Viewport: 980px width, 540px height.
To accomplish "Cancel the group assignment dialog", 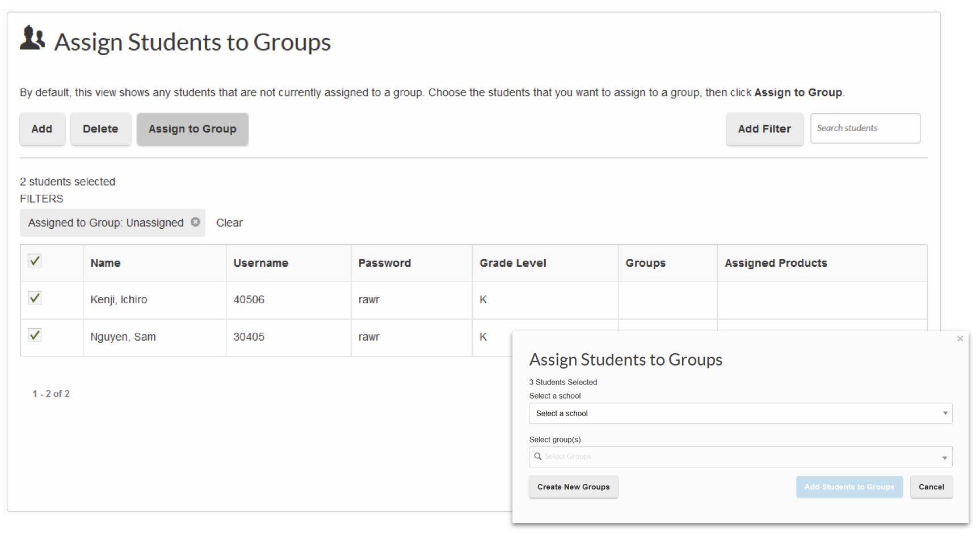I will pos(931,487).
